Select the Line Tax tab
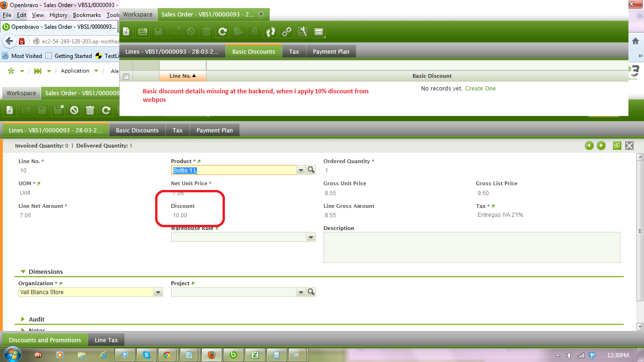This screenshot has width=644, height=362. coord(106,340)
